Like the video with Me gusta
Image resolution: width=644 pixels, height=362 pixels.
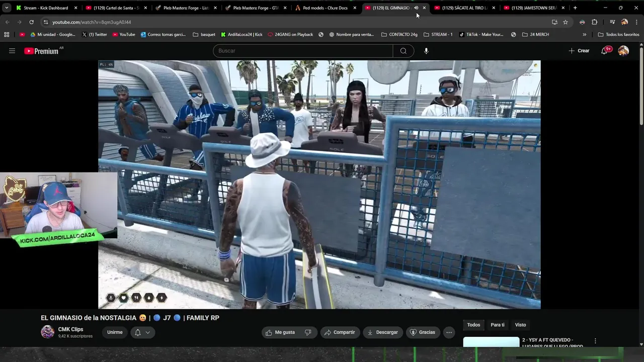280,332
